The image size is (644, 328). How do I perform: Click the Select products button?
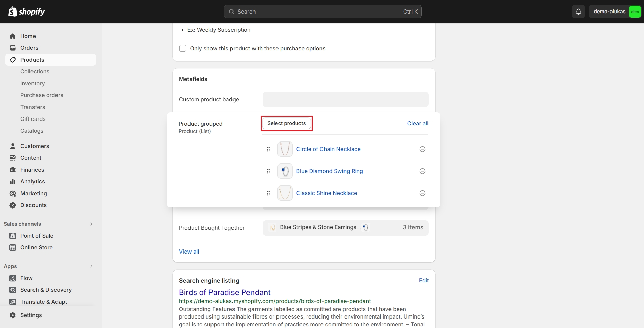pos(286,123)
